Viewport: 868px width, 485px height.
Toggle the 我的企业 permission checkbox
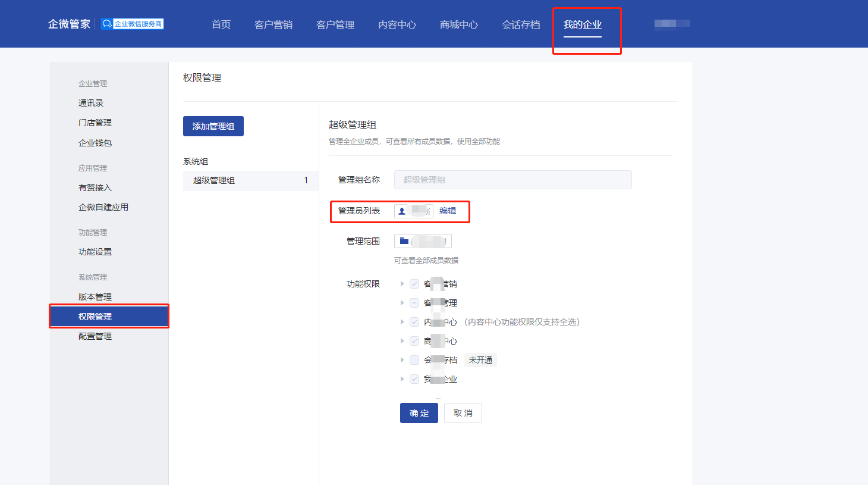click(414, 379)
